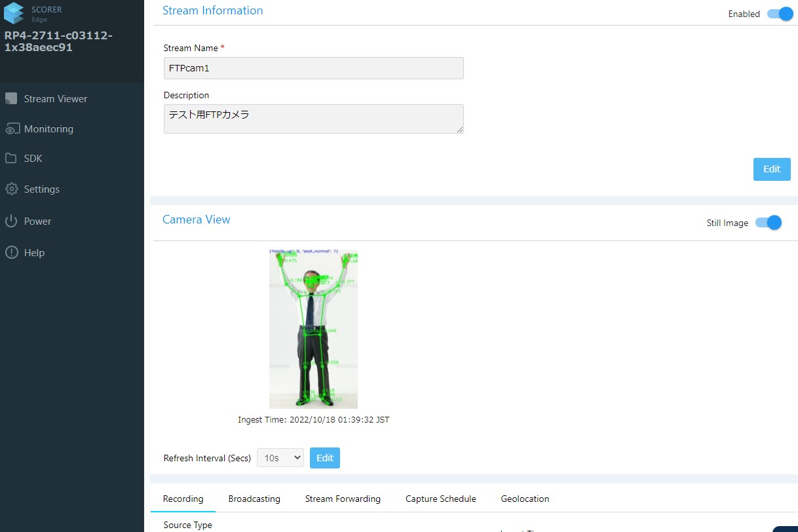Viewport: 798px width, 532px height.
Task: Click the SCORER Edge cube logo
Action: (14, 13)
